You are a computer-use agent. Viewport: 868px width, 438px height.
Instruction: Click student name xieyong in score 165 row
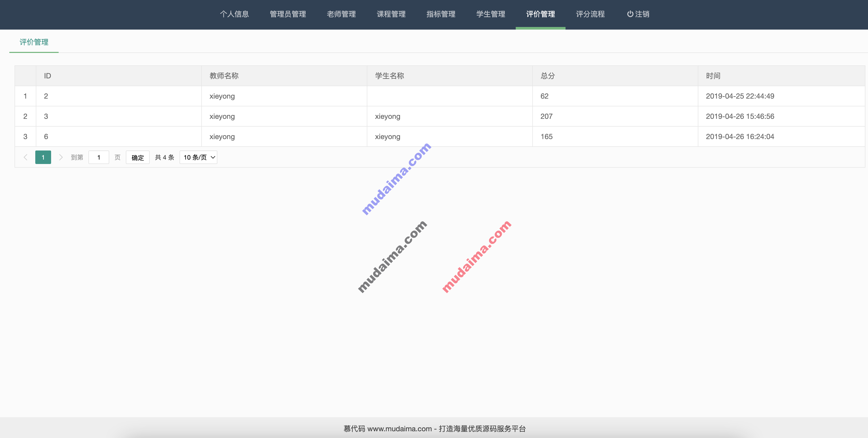pos(388,137)
